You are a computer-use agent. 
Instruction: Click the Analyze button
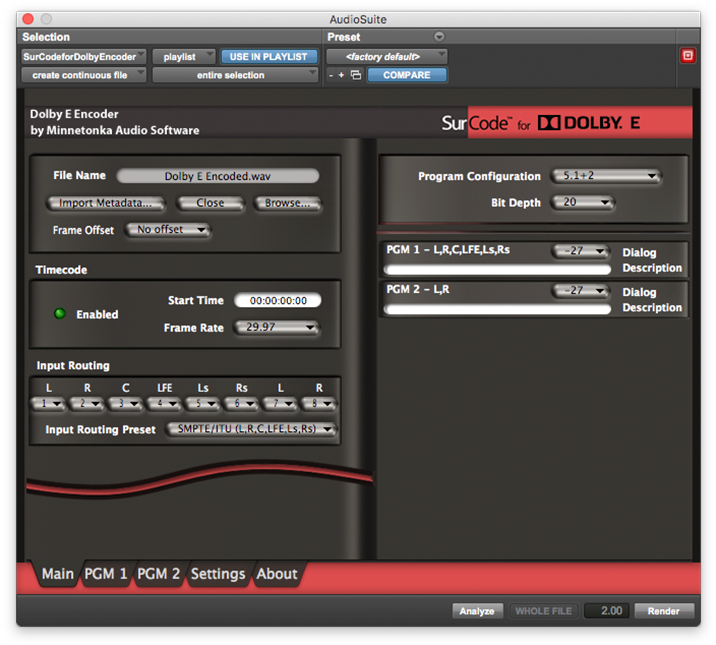tap(477, 611)
